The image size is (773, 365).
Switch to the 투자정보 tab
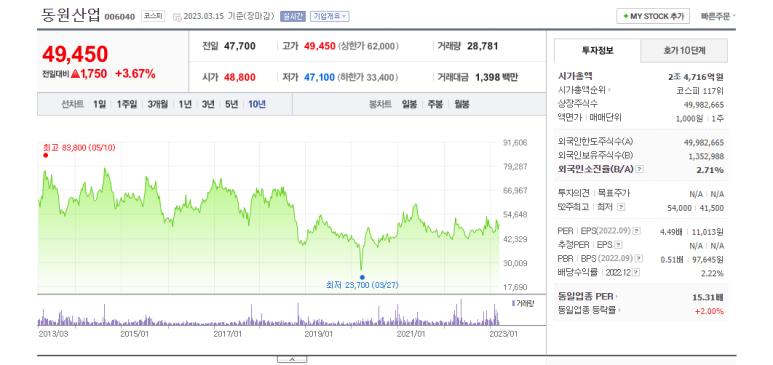tap(597, 51)
